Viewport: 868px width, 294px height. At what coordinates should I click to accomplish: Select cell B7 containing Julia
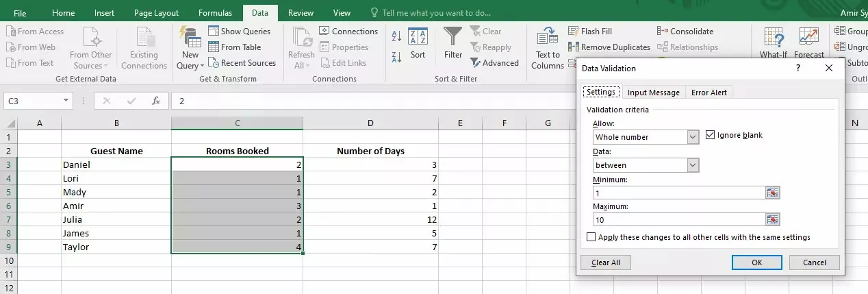click(116, 220)
